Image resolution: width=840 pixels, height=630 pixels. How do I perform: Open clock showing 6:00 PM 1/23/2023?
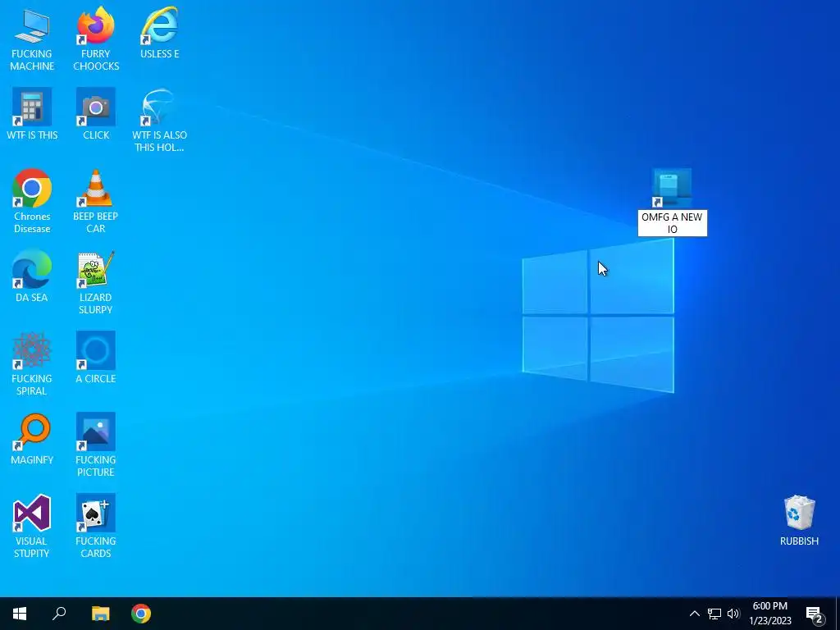click(x=769, y=614)
